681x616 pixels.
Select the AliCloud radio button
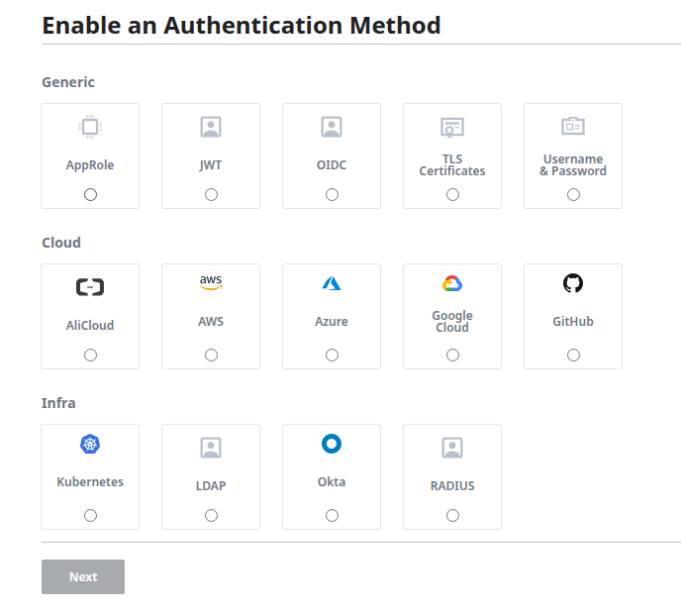(x=90, y=355)
